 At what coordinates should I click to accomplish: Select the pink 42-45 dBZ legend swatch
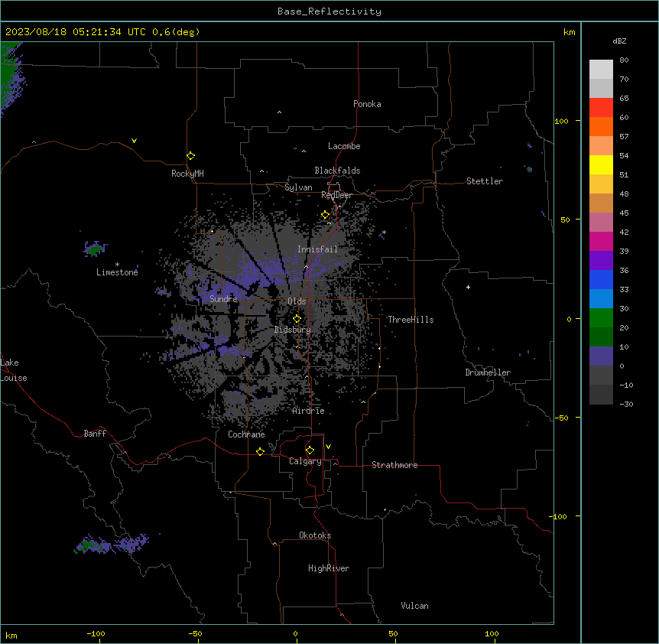601,222
